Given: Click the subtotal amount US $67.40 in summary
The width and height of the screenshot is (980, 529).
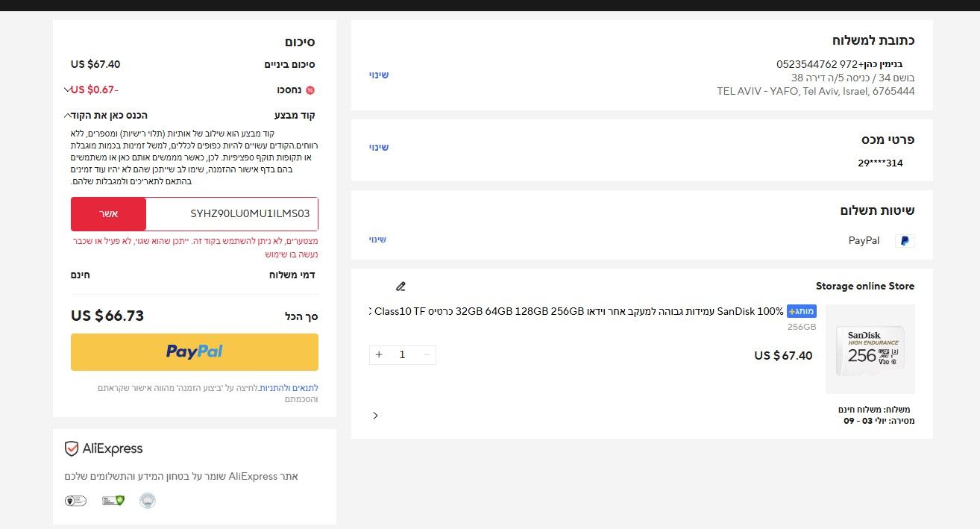Looking at the screenshot, I should pyautogui.click(x=95, y=64).
